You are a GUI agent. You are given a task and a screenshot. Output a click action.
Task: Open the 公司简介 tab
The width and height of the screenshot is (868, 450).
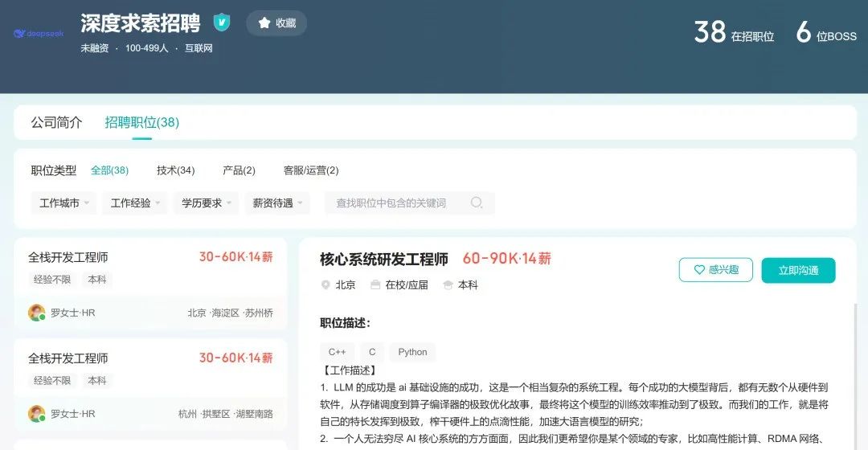click(56, 122)
